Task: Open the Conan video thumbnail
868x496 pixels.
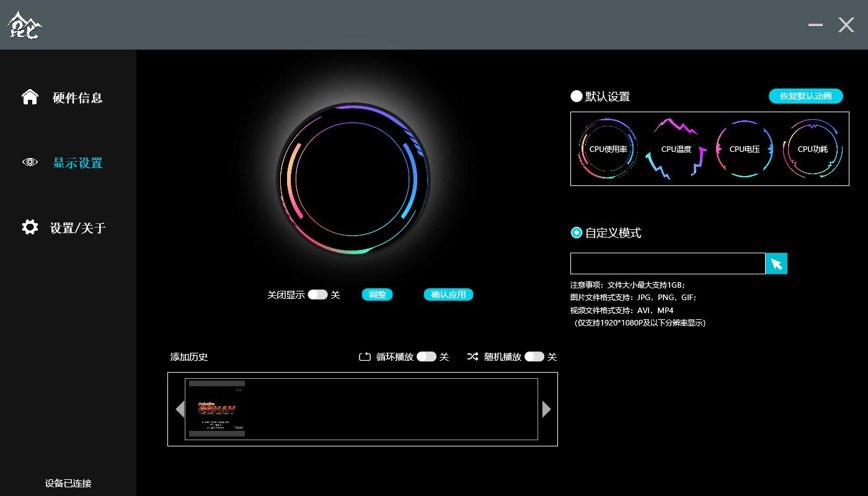Action: click(216, 409)
